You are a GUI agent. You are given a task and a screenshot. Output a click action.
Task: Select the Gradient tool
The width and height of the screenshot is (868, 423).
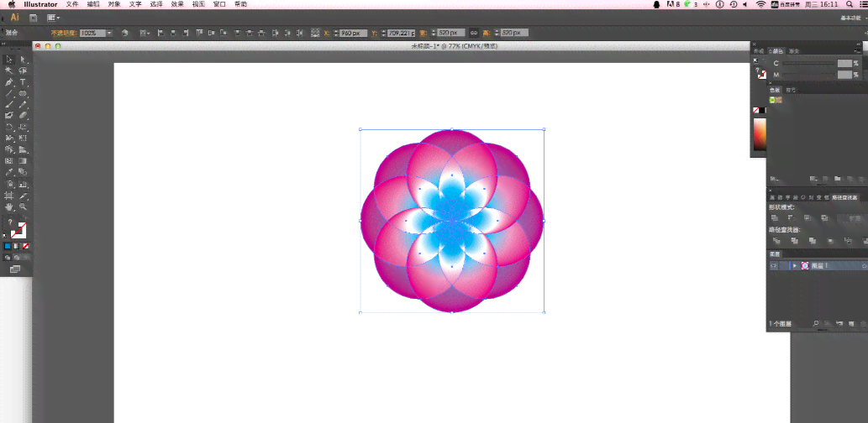pos(24,161)
